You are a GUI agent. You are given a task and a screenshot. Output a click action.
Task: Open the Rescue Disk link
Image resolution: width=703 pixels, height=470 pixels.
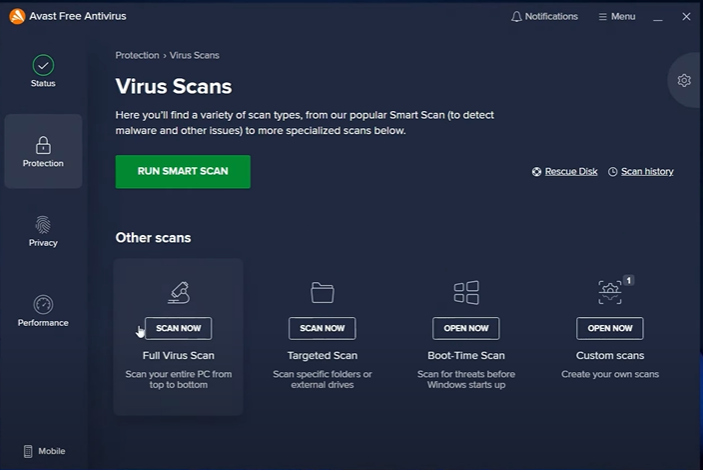(x=571, y=171)
